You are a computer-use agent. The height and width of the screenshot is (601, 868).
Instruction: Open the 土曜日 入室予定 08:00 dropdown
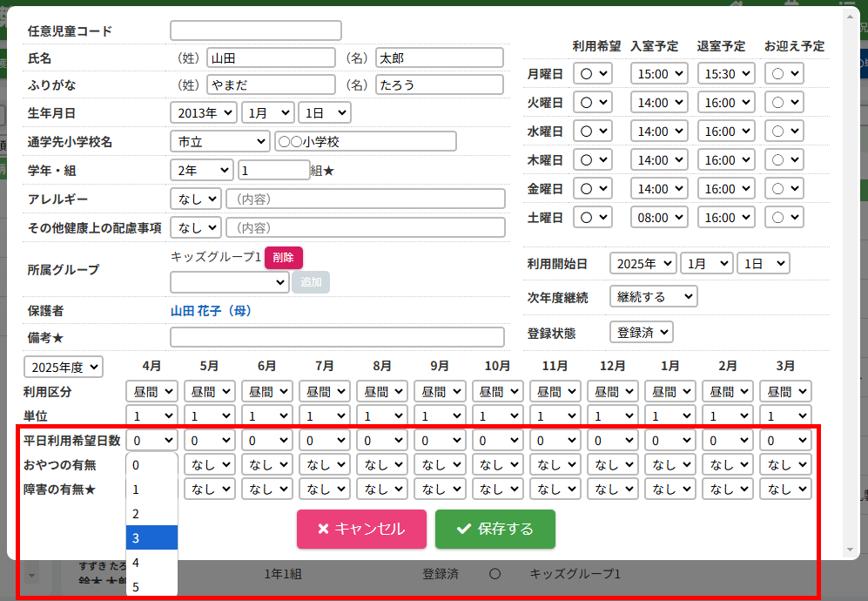click(x=659, y=218)
